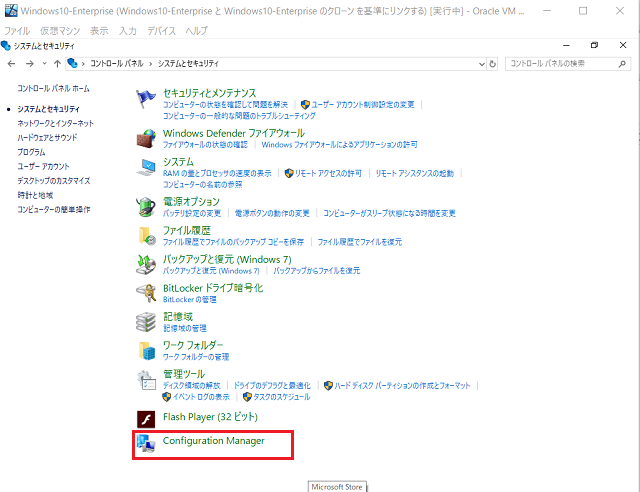Open リモート アシスタンスの起動 link
The image size is (640, 492).
(x=415, y=174)
